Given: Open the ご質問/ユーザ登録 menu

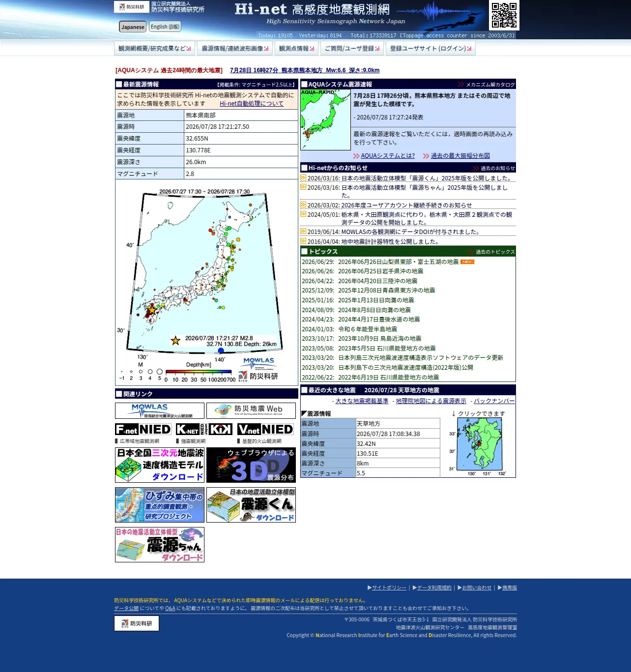Looking at the screenshot, I should tap(352, 48).
